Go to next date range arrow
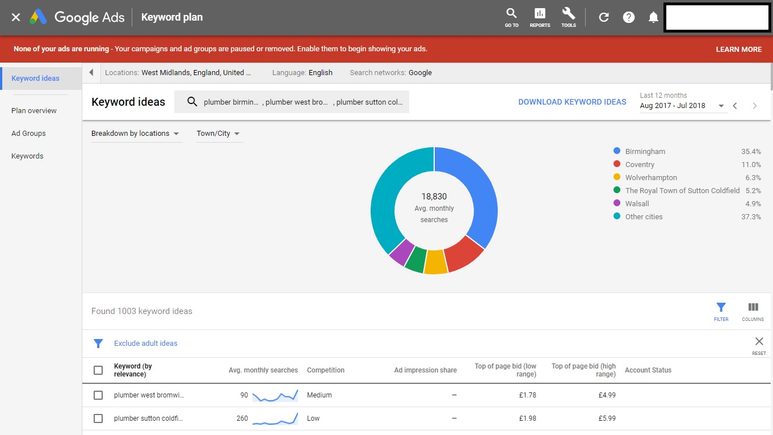Viewport: 773px width, 435px height. coord(755,106)
